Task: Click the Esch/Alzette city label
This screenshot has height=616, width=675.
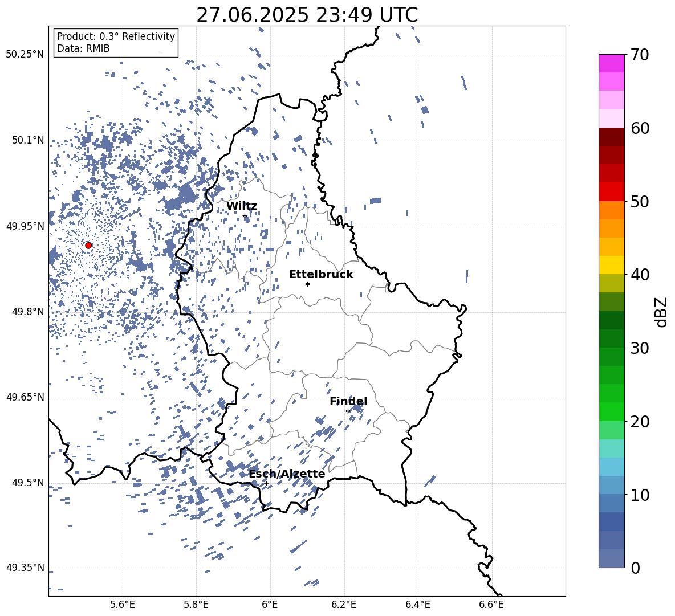Action: (x=287, y=474)
